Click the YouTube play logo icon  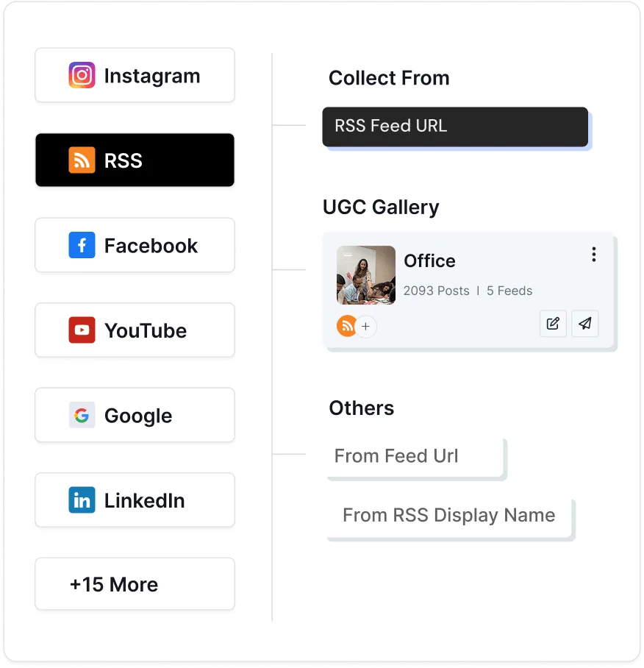tap(82, 330)
